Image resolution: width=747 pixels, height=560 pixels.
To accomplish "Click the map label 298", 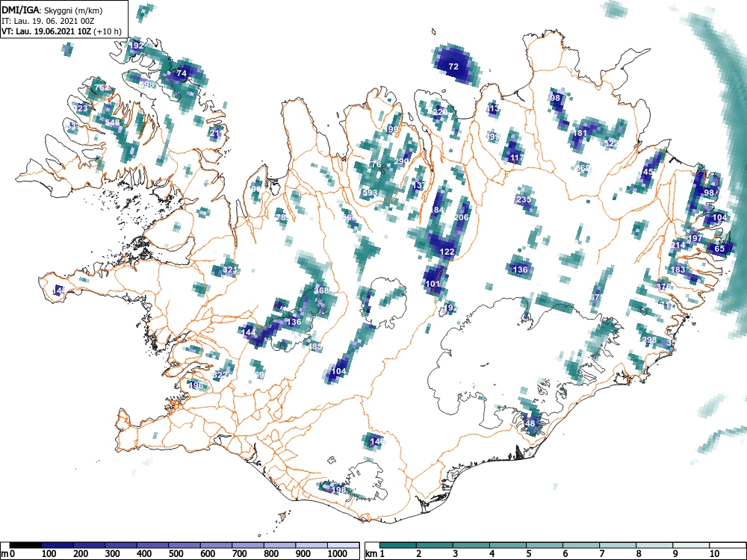I will coord(649,340).
